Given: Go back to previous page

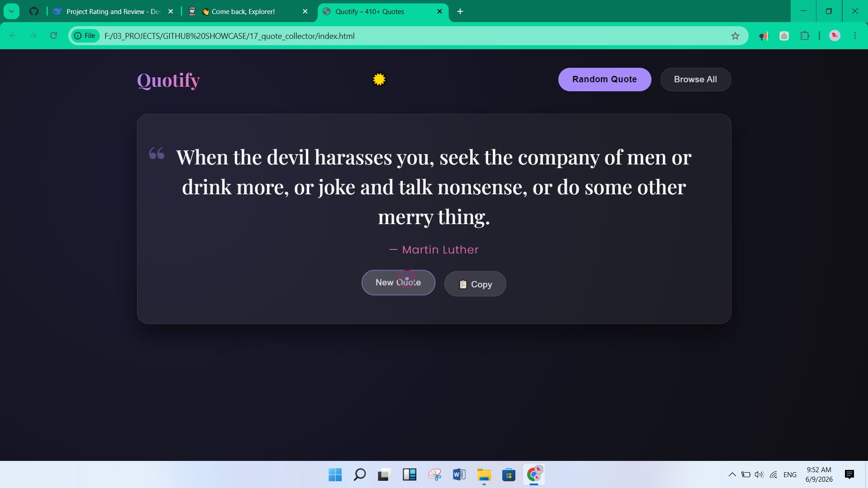Looking at the screenshot, I should [13, 36].
